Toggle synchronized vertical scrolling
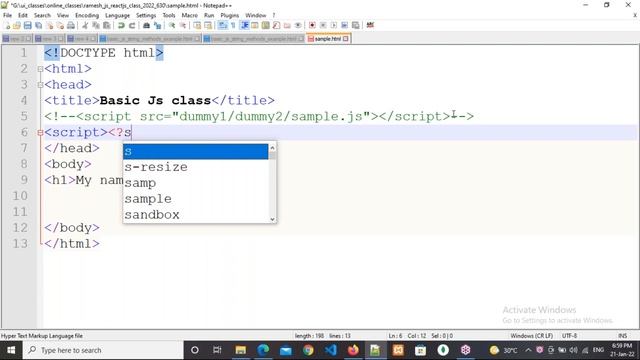This screenshot has height=360, width=640. click(197, 25)
